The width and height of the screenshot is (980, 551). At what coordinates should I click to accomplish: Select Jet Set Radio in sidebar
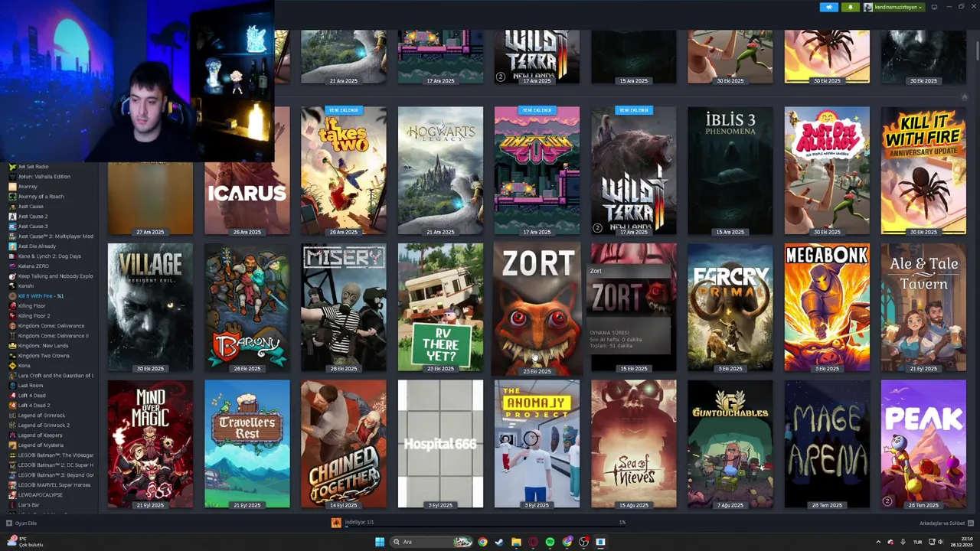point(33,167)
